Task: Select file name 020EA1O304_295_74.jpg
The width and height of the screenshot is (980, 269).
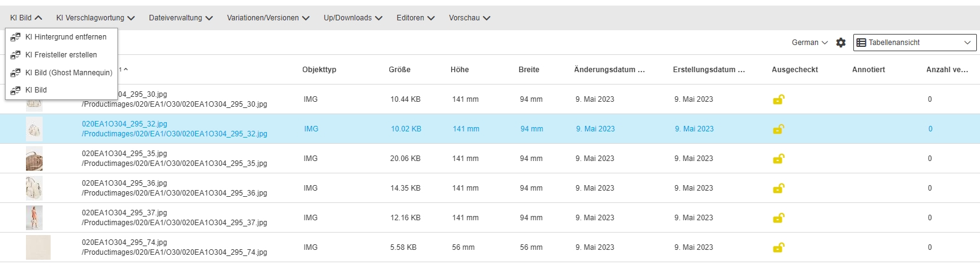Action: click(124, 242)
